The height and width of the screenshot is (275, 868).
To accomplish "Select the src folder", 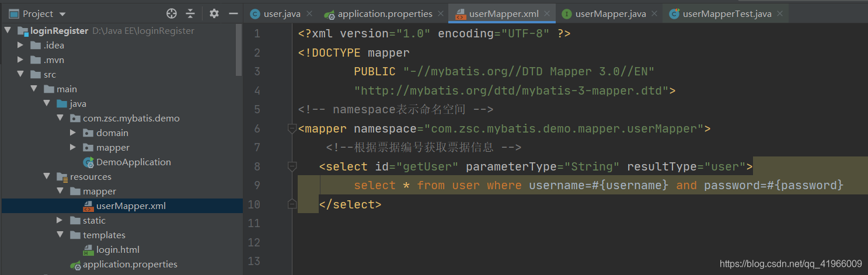I will click(x=50, y=75).
